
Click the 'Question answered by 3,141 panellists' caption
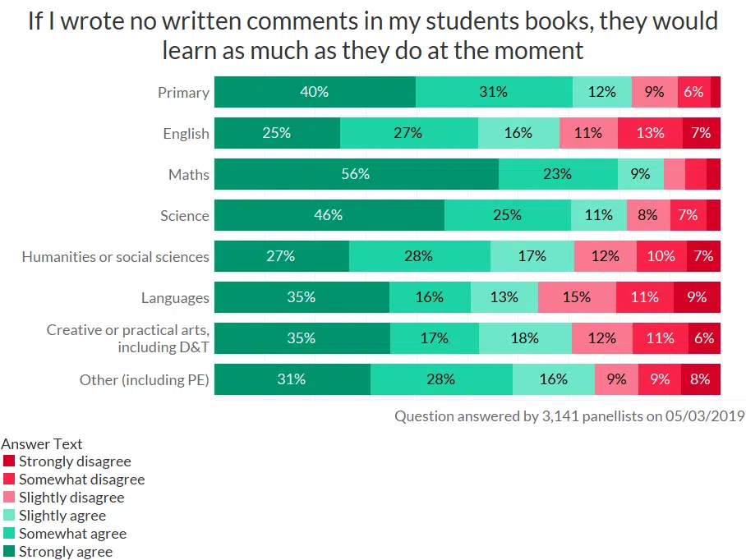click(569, 415)
